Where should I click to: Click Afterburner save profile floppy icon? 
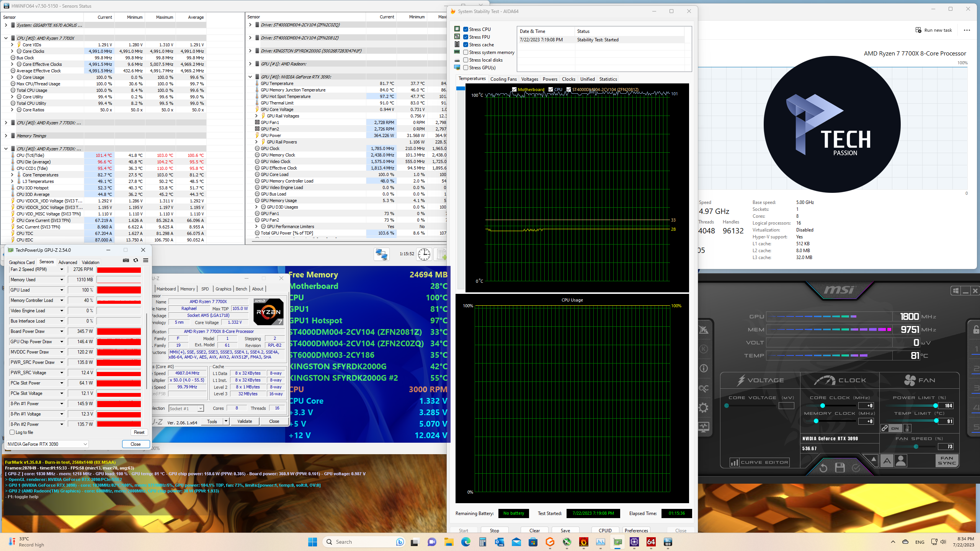(x=840, y=468)
